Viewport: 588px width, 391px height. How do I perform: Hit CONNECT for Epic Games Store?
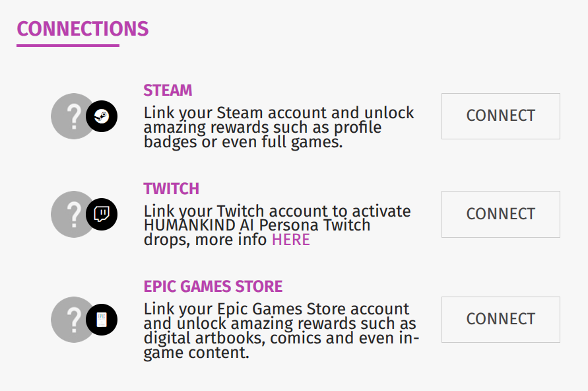[x=500, y=320]
